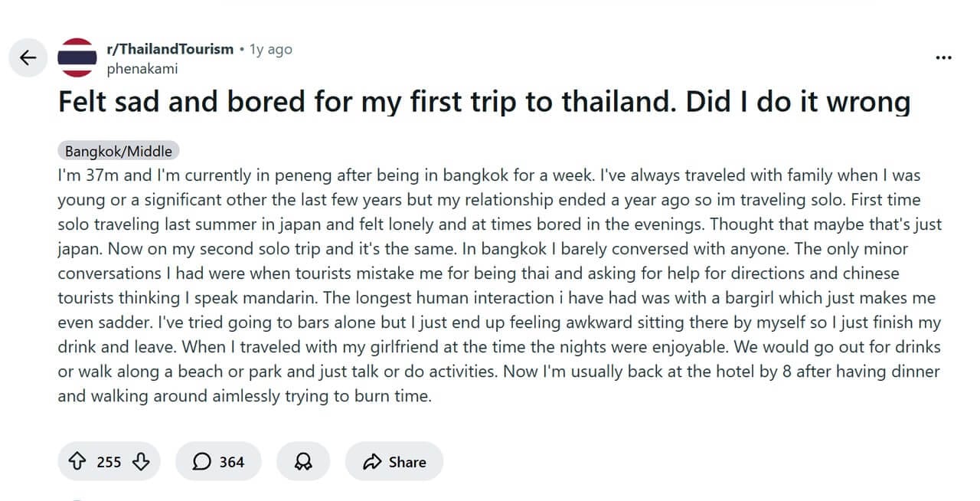This screenshot has height=501, width=980.
Task: Click the 255 vote score
Action: tap(109, 462)
